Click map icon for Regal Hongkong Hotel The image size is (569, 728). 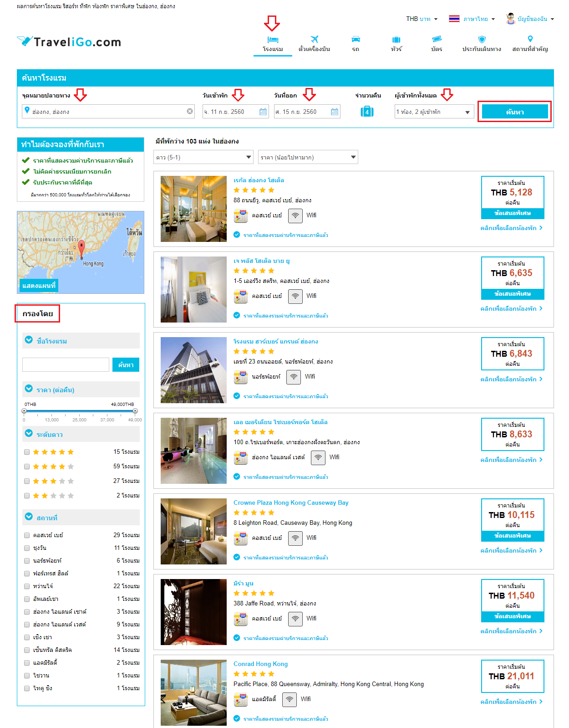240,215
